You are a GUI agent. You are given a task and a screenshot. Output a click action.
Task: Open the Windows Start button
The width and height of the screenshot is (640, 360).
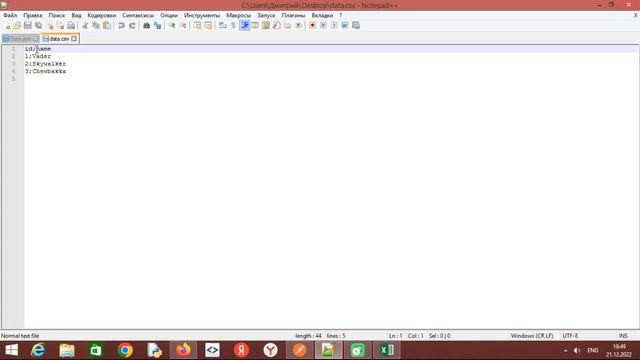[x=11, y=350]
